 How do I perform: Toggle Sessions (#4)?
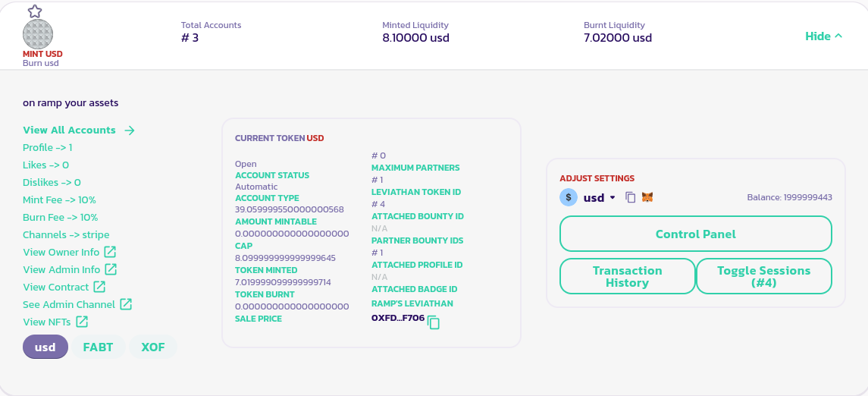coord(763,276)
